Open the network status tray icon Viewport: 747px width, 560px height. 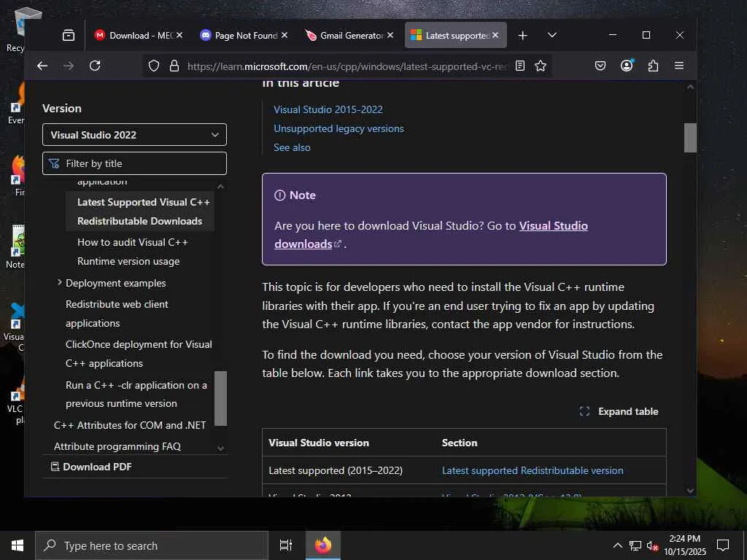(635, 545)
